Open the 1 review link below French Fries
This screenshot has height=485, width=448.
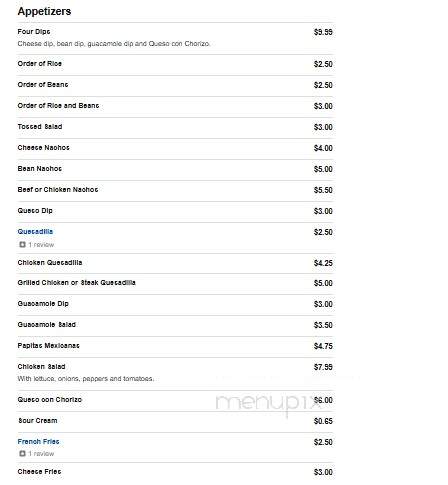[x=41, y=454]
